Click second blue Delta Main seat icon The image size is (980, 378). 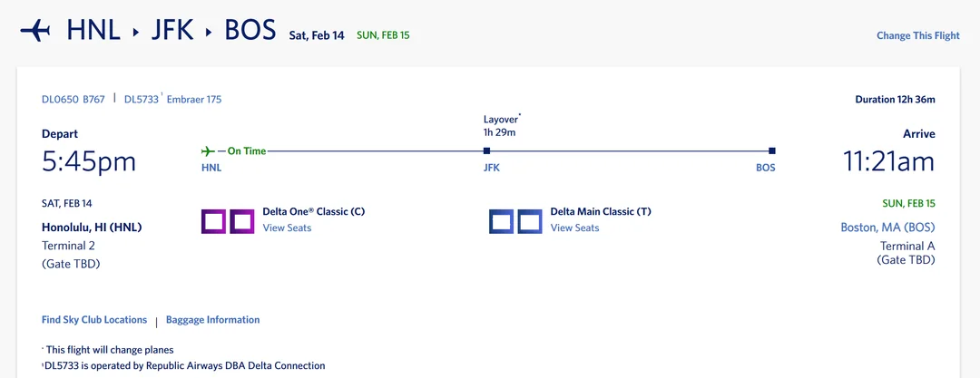pos(530,221)
